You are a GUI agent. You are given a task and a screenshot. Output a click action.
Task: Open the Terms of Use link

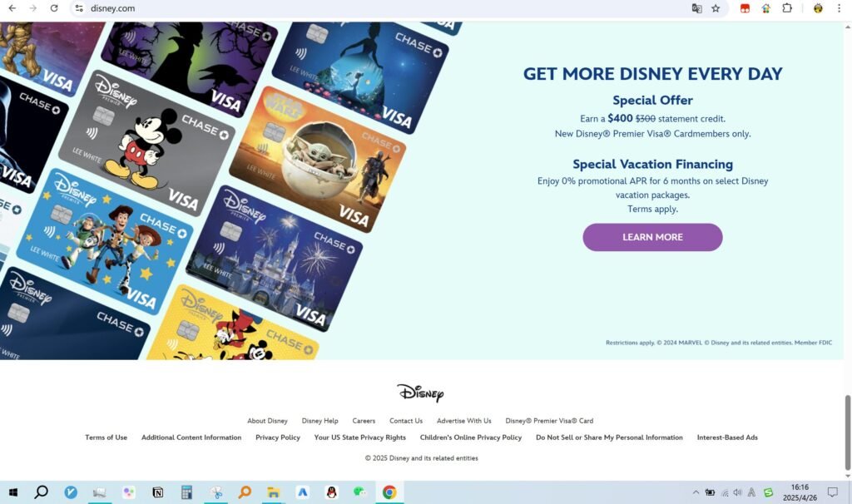click(x=106, y=437)
